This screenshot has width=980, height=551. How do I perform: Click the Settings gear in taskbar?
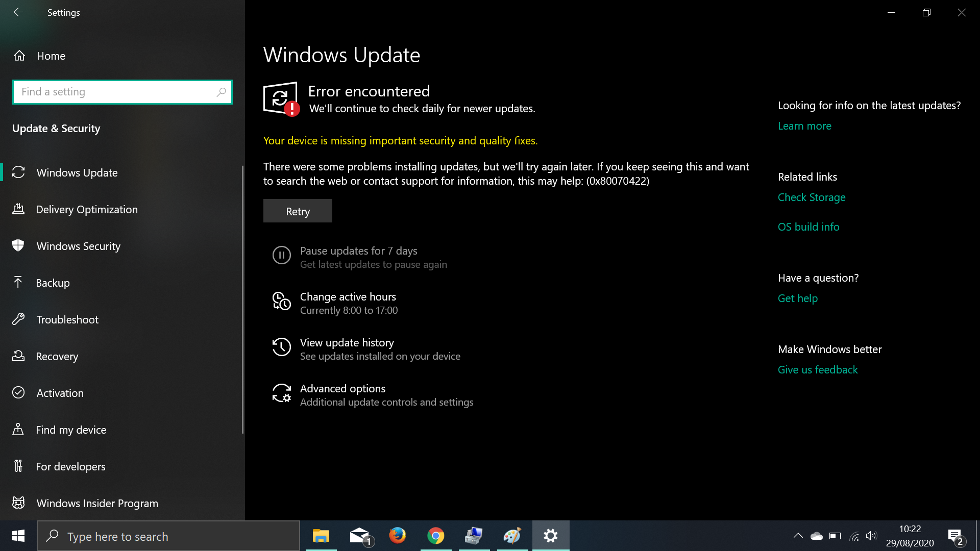click(551, 536)
